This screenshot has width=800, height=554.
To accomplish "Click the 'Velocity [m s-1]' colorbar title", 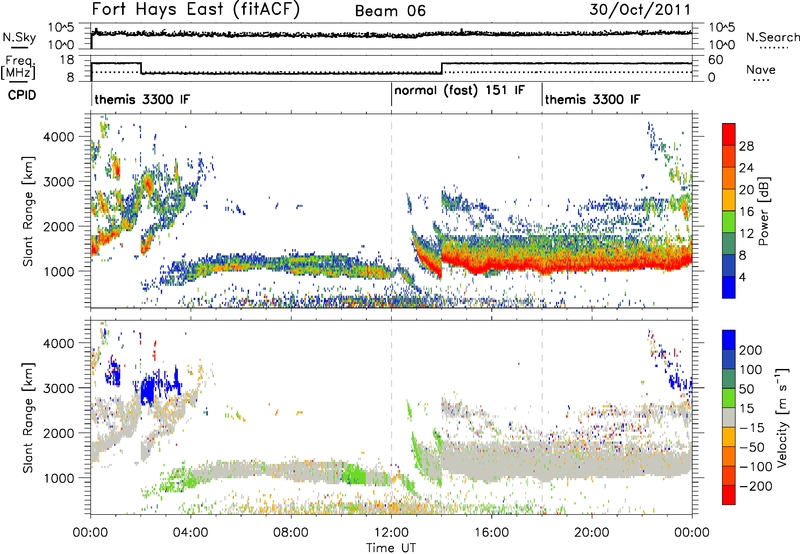I will (x=782, y=417).
